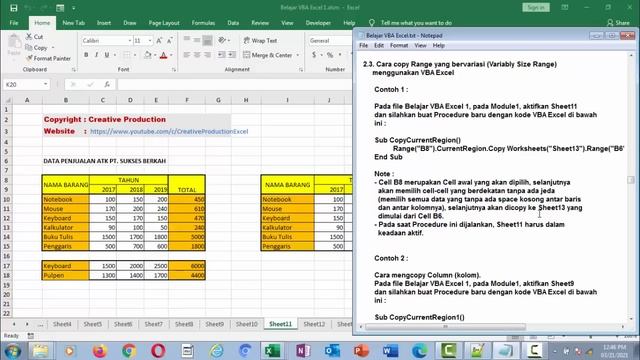This screenshot has height=360, width=640.
Task: Toggle Bold formatting
Action: click(x=86, y=55)
